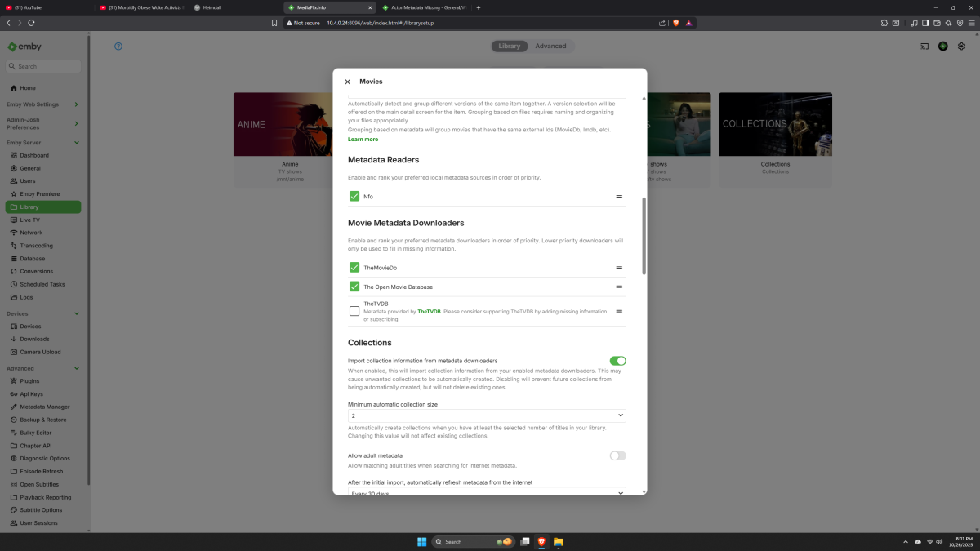Collapse the Advanced sidebar section
Screen dimensions: 980x551
click(77, 368)
